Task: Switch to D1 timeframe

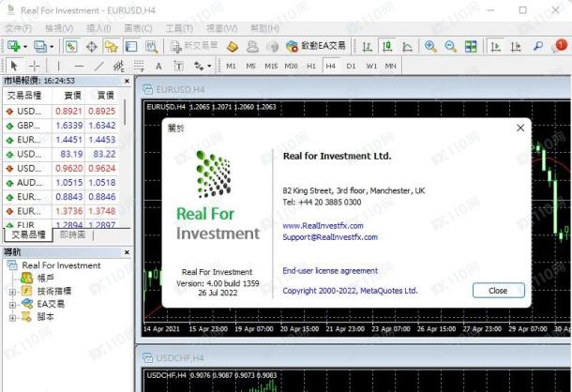Action: point(351,66)
